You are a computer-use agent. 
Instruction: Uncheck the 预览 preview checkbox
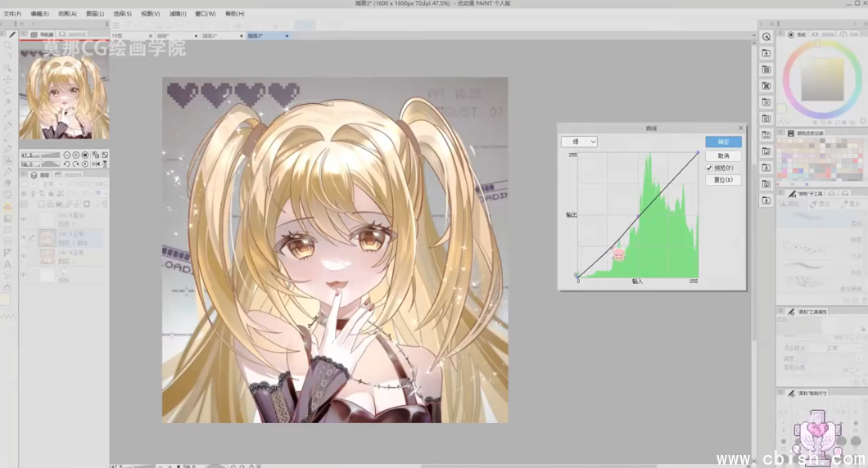[710, 168]
